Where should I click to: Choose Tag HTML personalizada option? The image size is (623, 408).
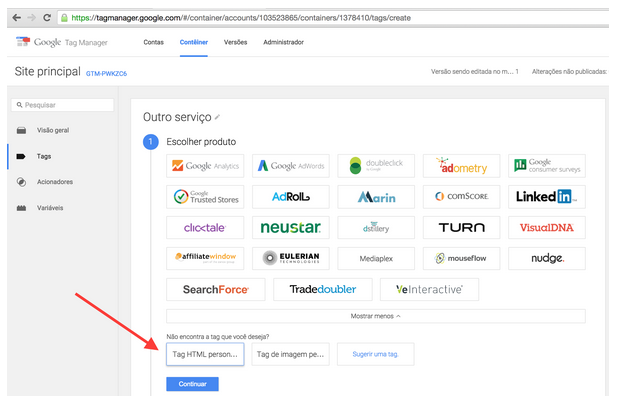pyautogui.click(x=205, y=354)
